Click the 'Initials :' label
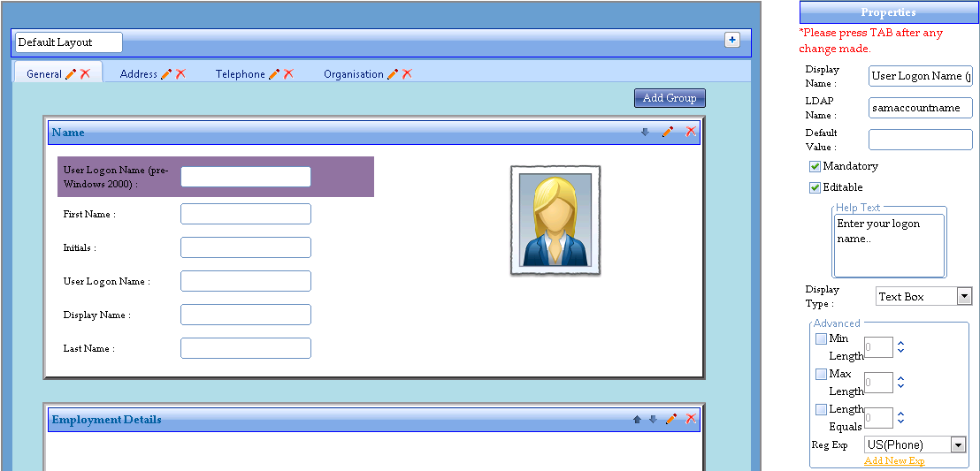The image size is (980, 471). point(80,248)
